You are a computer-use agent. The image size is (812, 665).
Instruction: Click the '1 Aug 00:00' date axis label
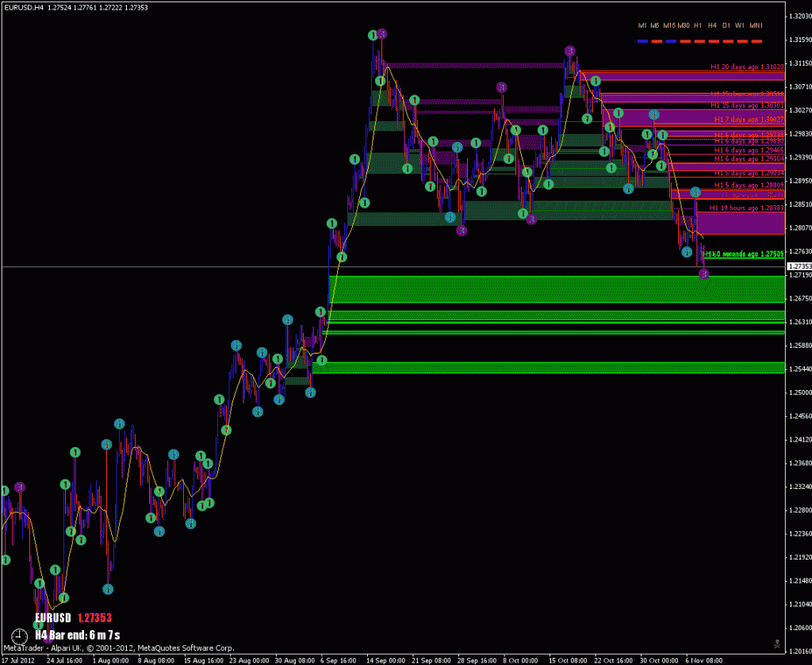point(111,661)
